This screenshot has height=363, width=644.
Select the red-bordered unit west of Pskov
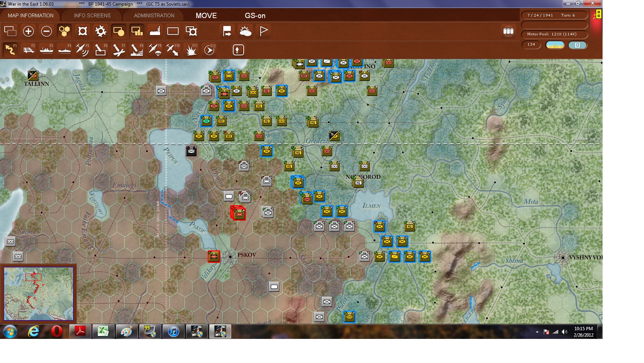214,257
